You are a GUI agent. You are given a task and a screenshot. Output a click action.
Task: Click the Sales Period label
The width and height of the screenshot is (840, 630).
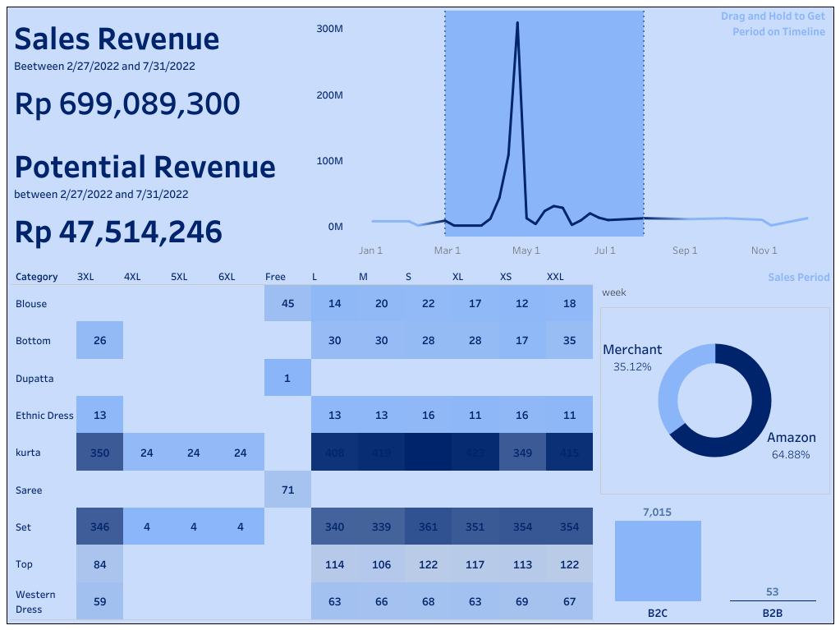point(797,277)
